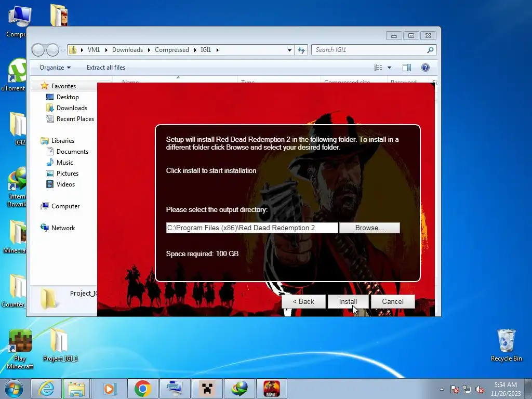532x399 pixels.
Task: Click Extract all files in Explorer toolbar
Action: coord(106,68)
